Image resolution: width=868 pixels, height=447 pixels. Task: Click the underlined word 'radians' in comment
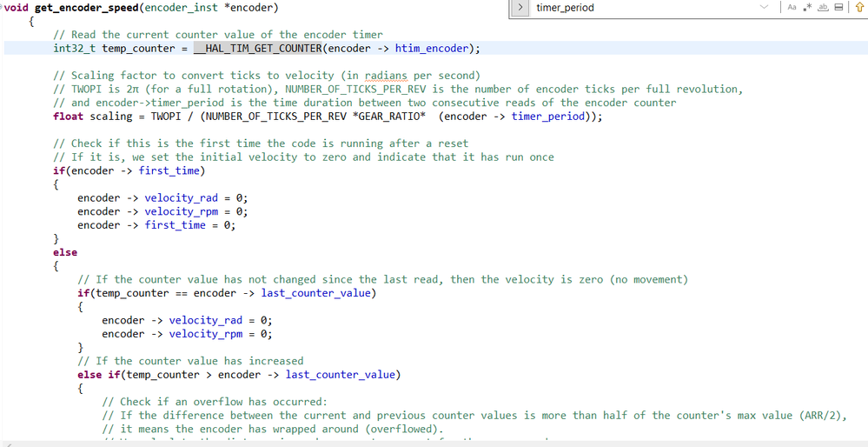tap(385, 76)
